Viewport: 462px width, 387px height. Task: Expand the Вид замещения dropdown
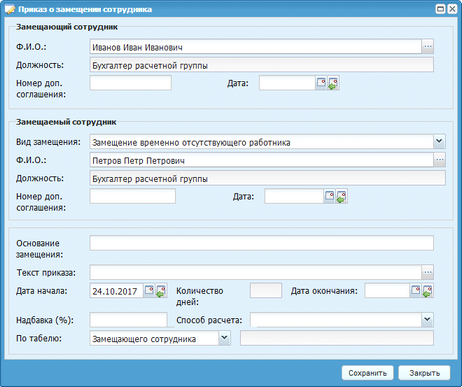coord(439,142)
